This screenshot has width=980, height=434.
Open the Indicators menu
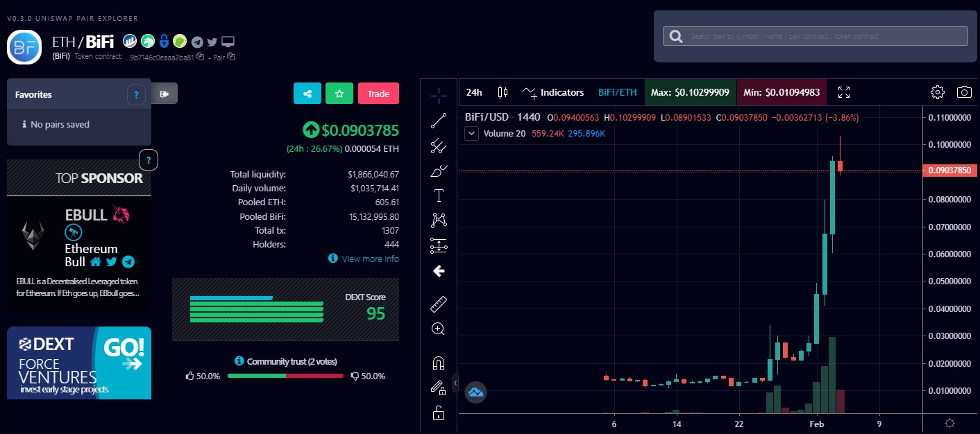tap(553, 92)
